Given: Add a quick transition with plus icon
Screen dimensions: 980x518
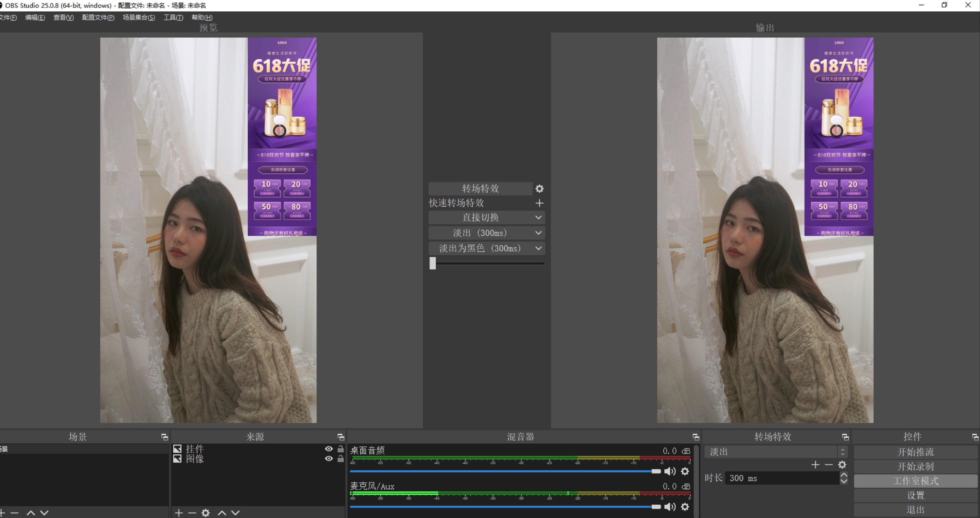Looking at the screenshot, I should (539, 203).
